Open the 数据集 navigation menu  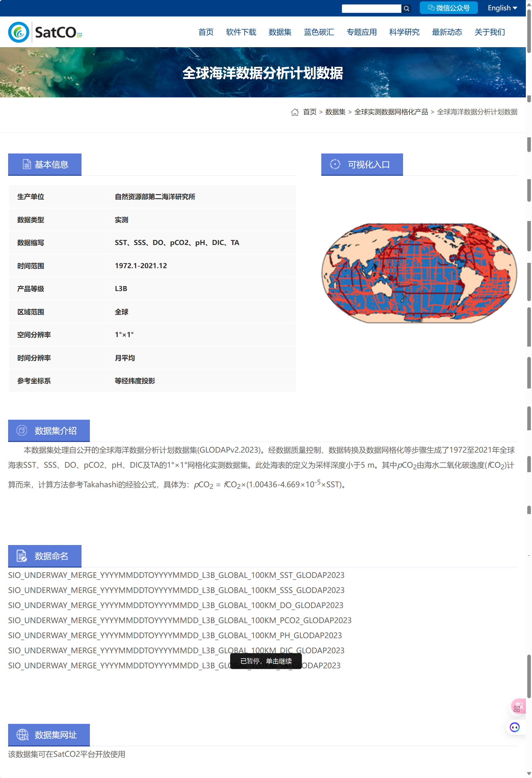[x=280, y=32]
